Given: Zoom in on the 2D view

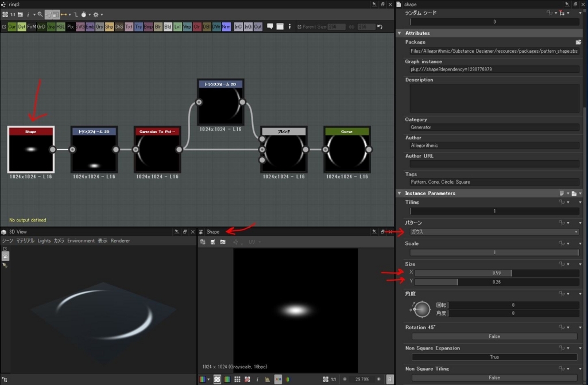Looking at the screenshot, I should pyautogui.click(x=378, y=379).
